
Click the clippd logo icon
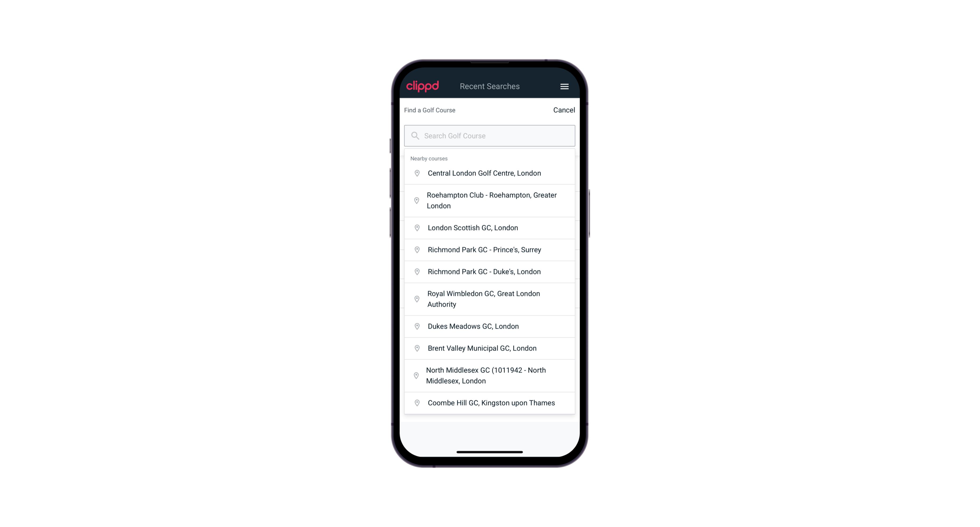423,86
